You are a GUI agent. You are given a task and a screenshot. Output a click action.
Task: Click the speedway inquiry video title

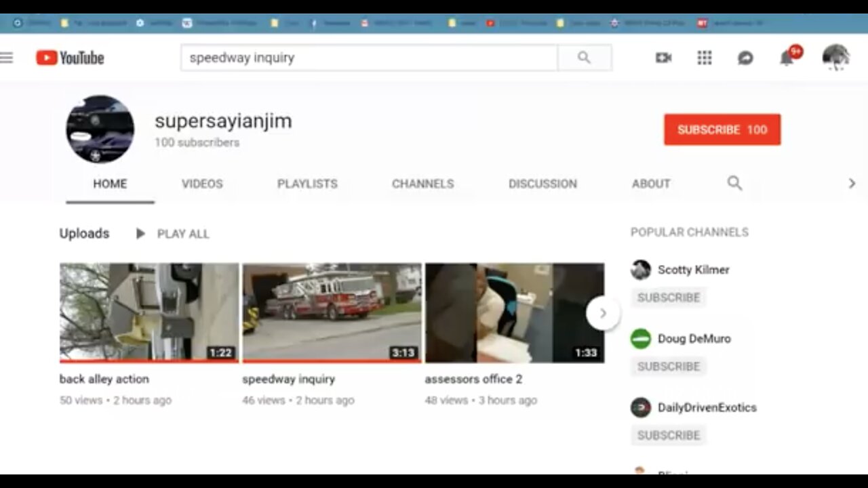pos(288,380)
